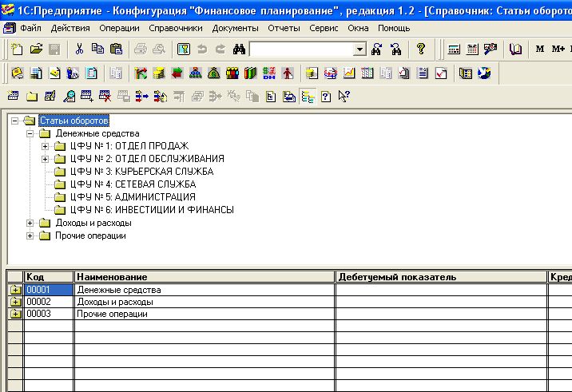Click the gold coins stack icon
The height and width of the screenshot is (392, 572).
tap(159, 73)
